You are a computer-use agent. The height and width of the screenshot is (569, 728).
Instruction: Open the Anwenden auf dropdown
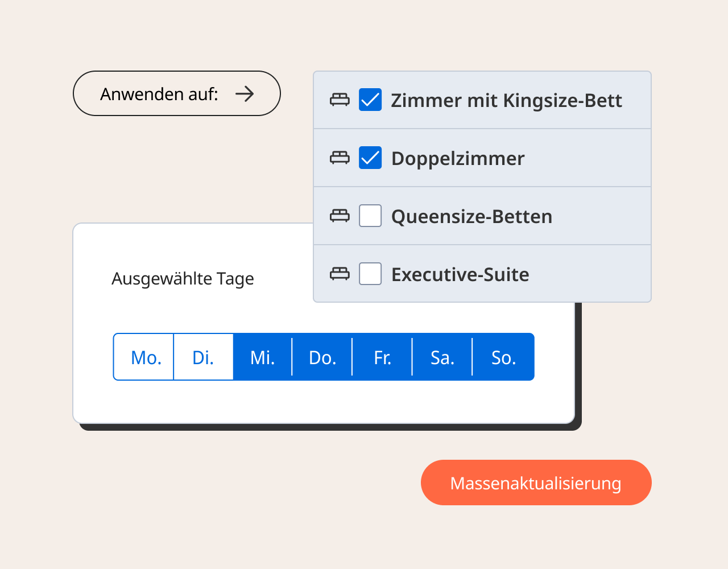pyautogui.click(x=176, y=93)
